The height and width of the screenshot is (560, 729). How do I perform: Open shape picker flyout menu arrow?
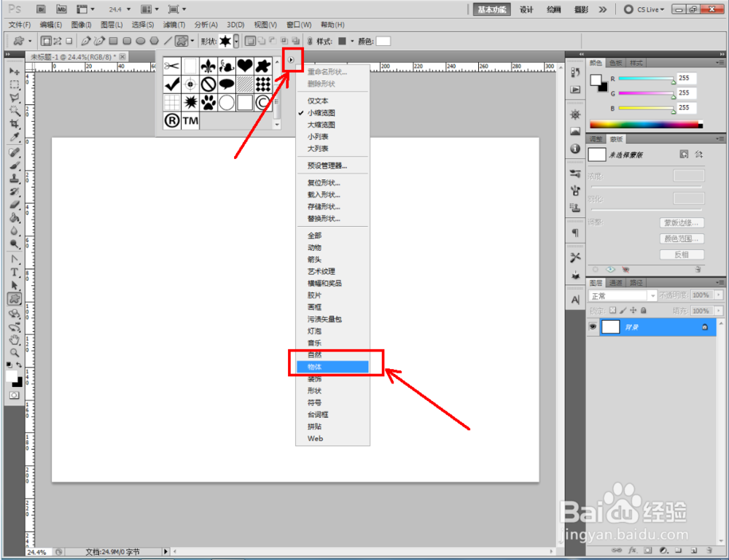click(x=291, y=60)
